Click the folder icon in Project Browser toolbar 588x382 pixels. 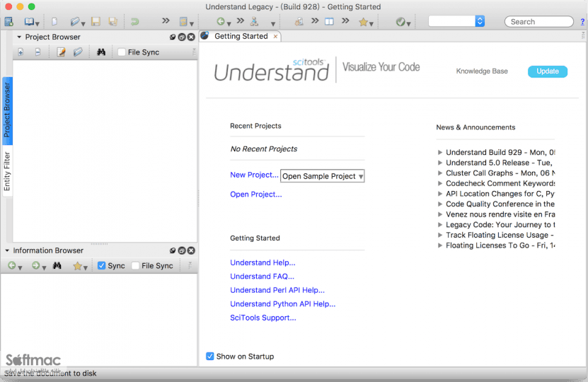coord(78,52)
